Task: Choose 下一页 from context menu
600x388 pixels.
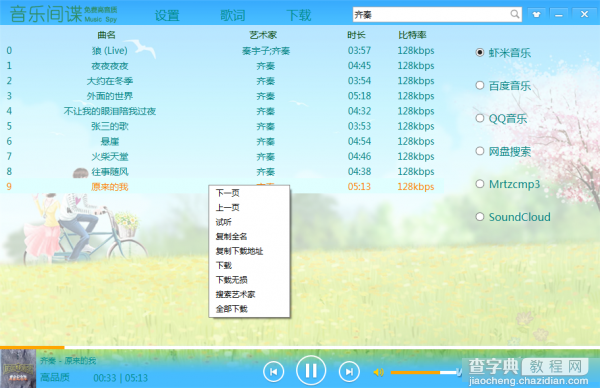Action: click(x=249, y=193)
